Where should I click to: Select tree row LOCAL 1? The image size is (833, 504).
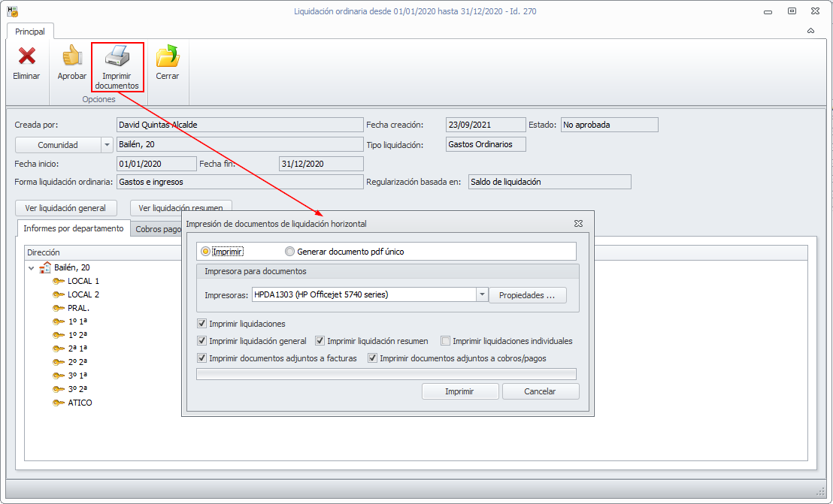83,281
